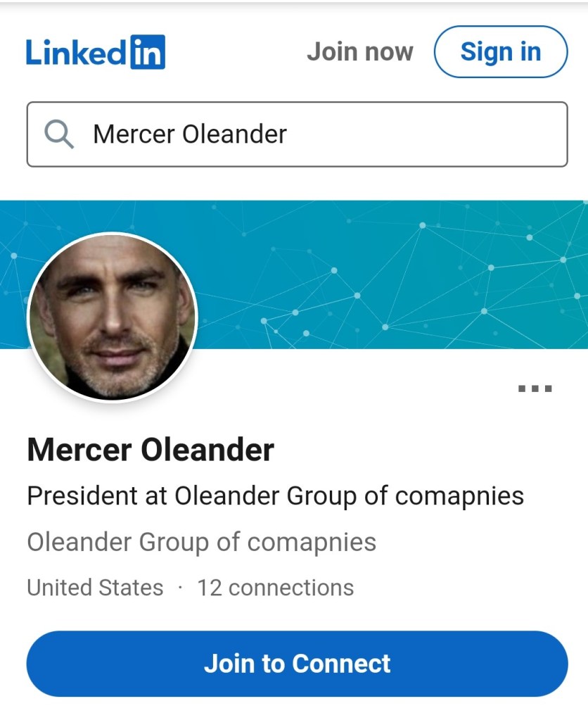
Task: Open the gray "Oleander Group of comapnies" company line
Action: [201, 543]
